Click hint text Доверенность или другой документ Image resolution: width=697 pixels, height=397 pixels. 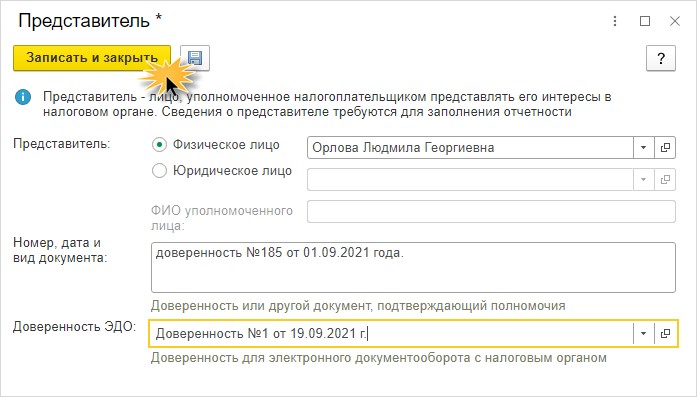tap(358, 306)
